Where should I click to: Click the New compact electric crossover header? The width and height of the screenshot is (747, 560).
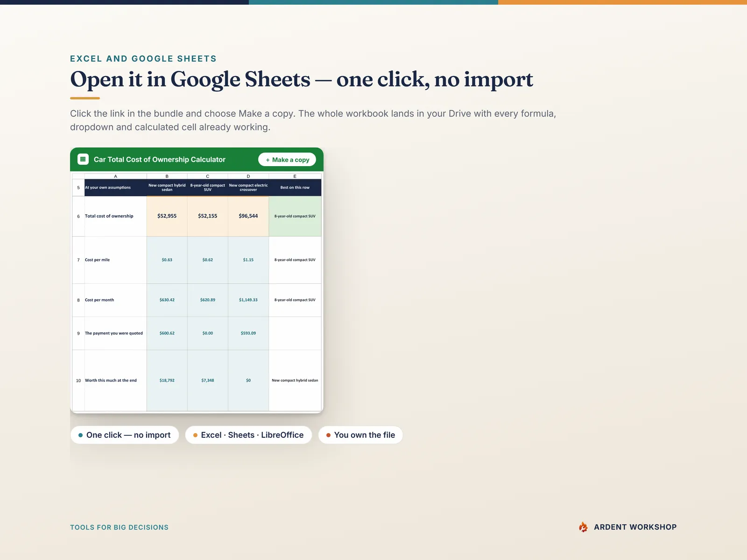click(x=248, y=188)
